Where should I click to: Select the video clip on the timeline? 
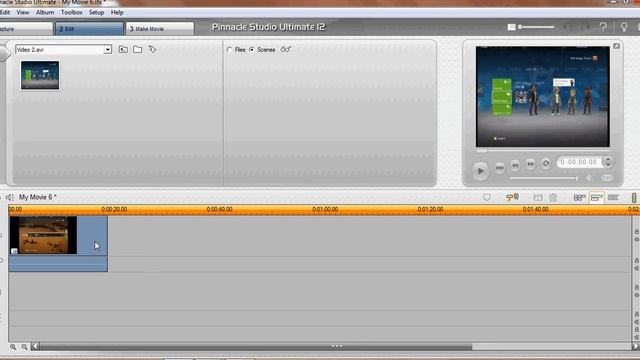58,236
